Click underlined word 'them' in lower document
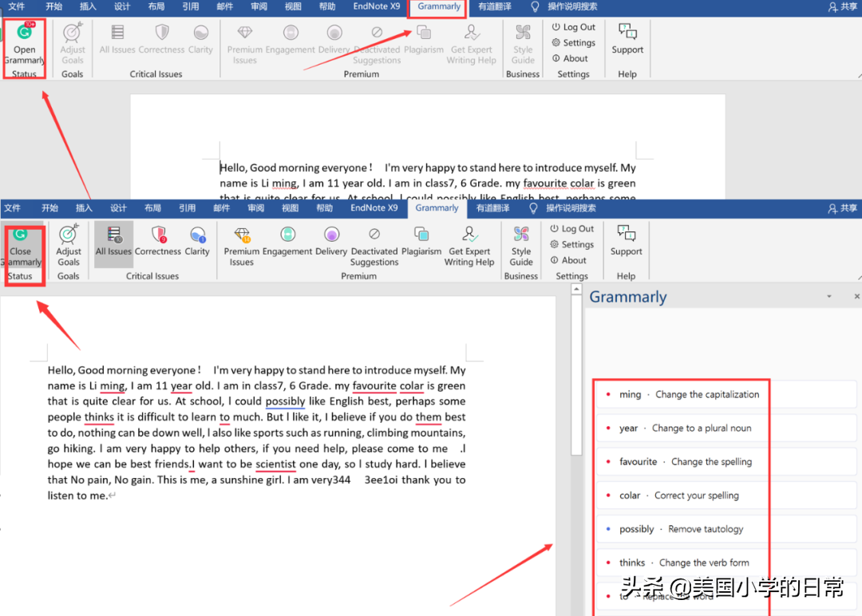Screen dimensions: 862x616 point(429,417)
